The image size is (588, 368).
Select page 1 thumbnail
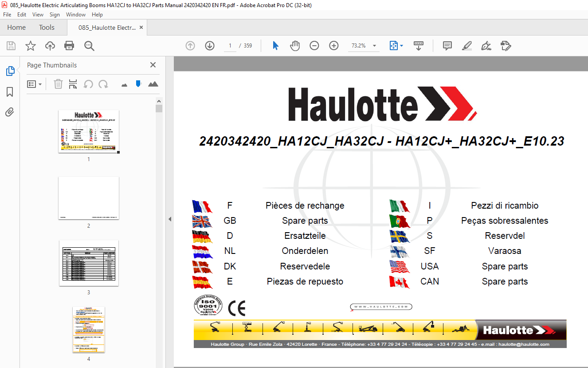89,131
